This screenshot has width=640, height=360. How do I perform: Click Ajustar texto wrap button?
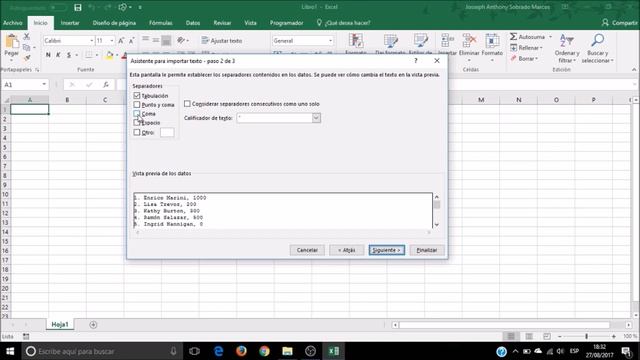tap(222, 40)
